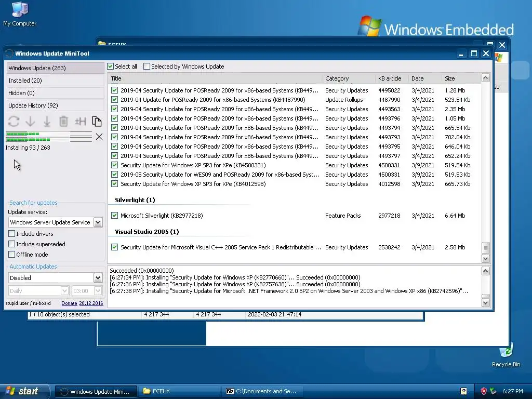The height and width of the screenshot is (399, 532).
Task: Open the 03:00 time dropdown
Action: pos(98,291)
